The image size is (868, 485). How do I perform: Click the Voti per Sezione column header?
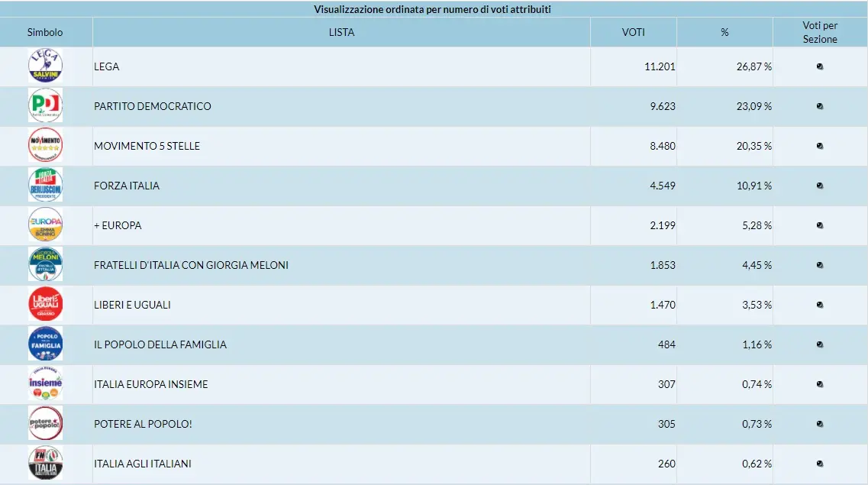(x=820, y=32)
